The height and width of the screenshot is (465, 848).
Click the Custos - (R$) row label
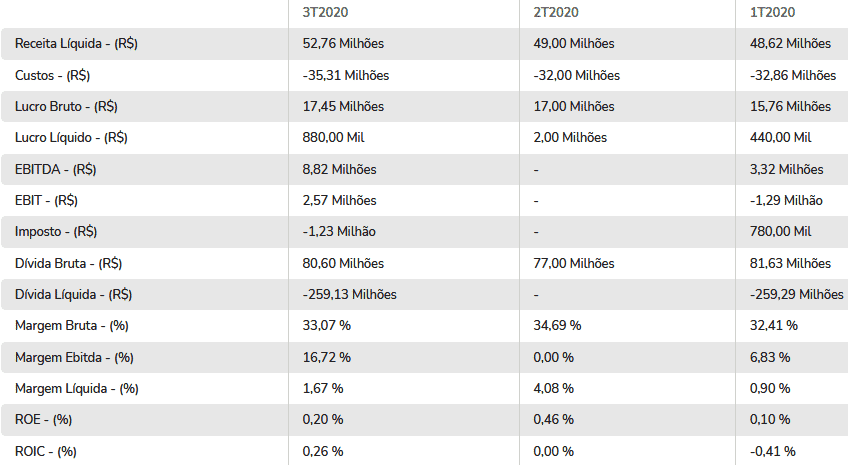[x=52, y=75]
